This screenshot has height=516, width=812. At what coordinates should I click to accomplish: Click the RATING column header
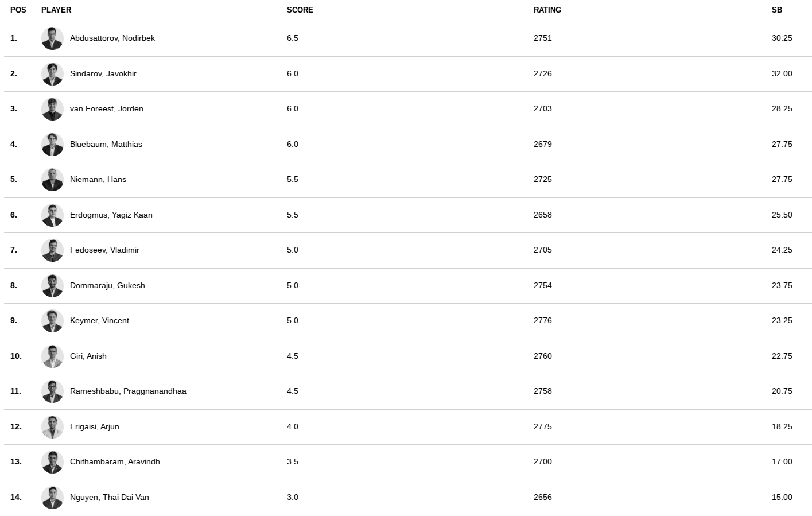[x=547, y=10]
